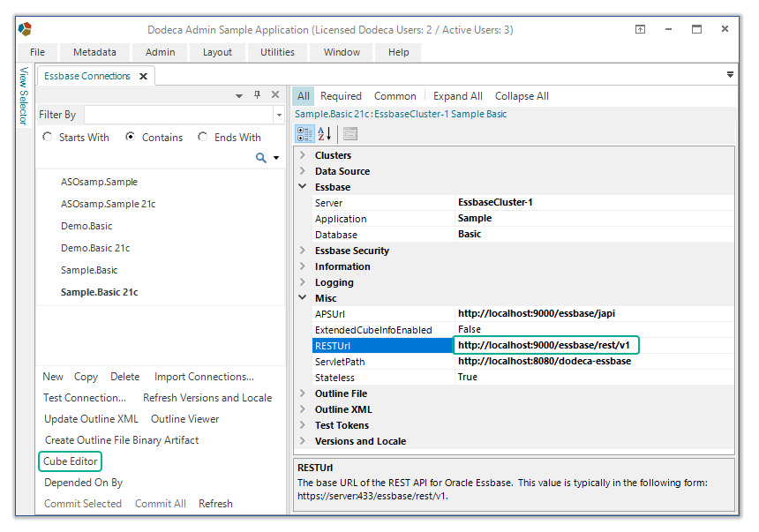The image size is (759, 532).
Task: Click Collapse All
Action: pos(522,96)
